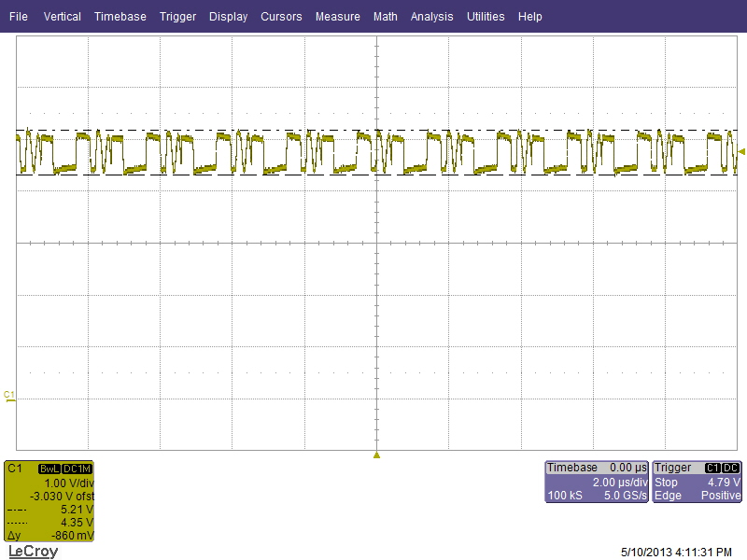The width and height of the screenshot is (747, 560).
Task: Click the Stop trigger mode label
Action: (666, 482)
